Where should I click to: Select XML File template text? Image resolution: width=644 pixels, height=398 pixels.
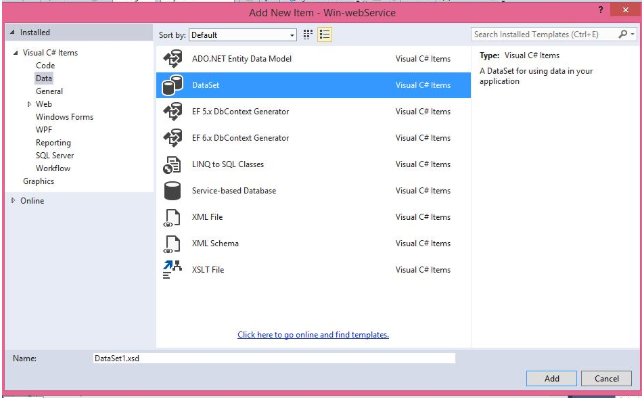click(207, 217)
